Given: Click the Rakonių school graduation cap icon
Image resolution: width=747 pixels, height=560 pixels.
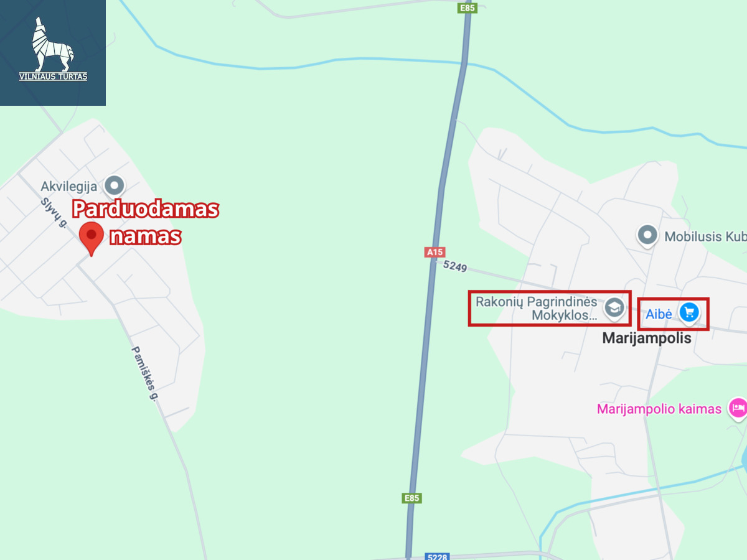Looking at the screenshot, I should point(614,308).
